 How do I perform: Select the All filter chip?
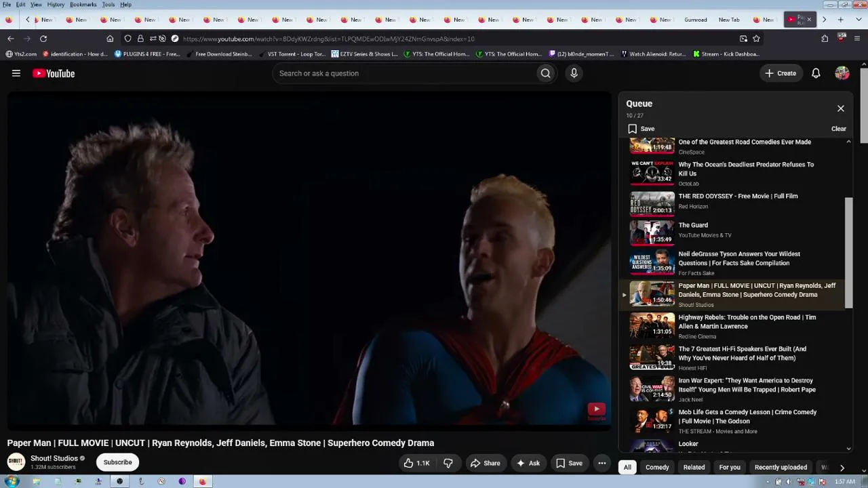[627, 467]
